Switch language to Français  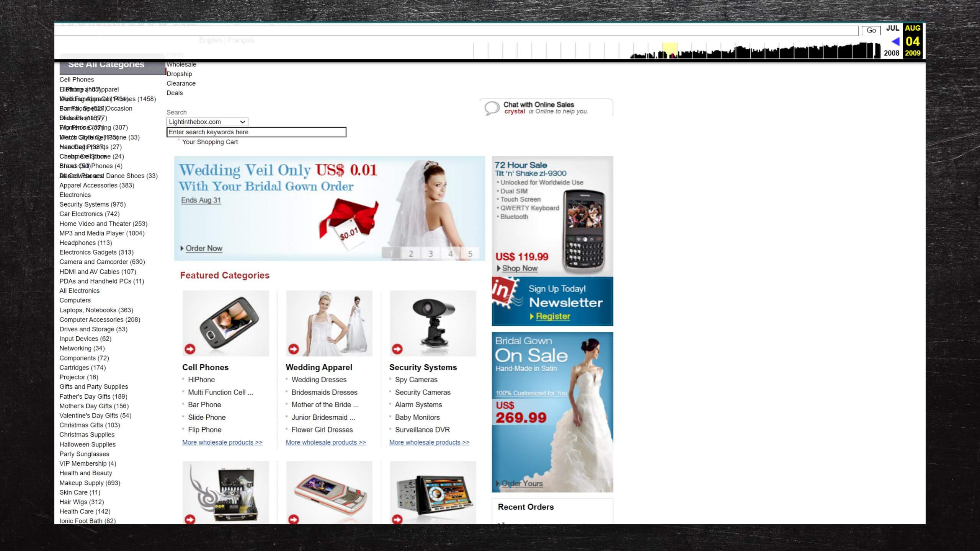point(241,40)
